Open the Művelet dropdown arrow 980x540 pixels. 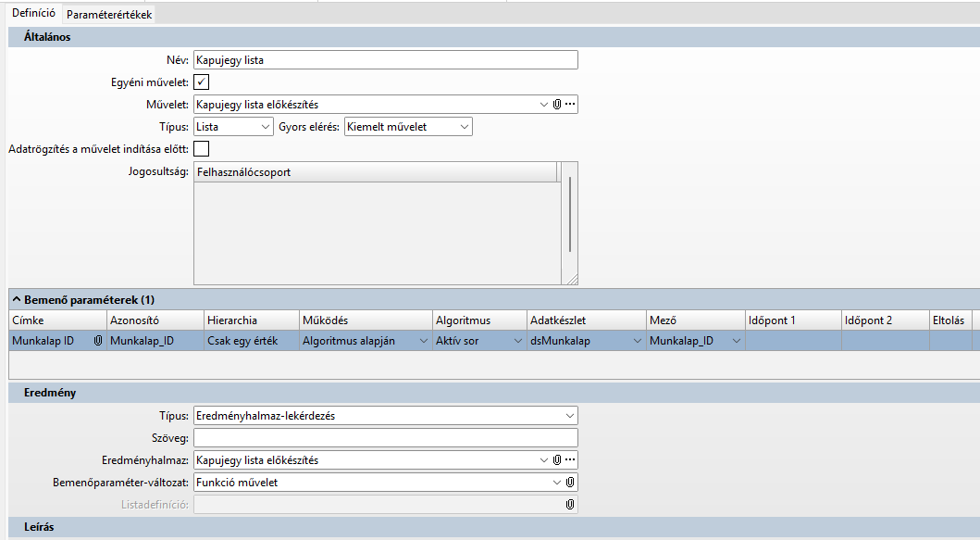coord(543,105)
